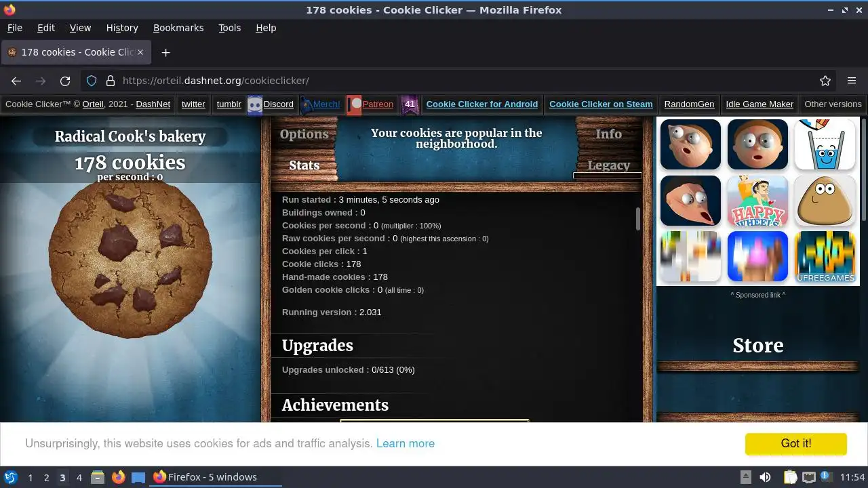The image size is (868, 488).
Task: Open the file manager taskbar icon
Action: (x=98, y=477)
